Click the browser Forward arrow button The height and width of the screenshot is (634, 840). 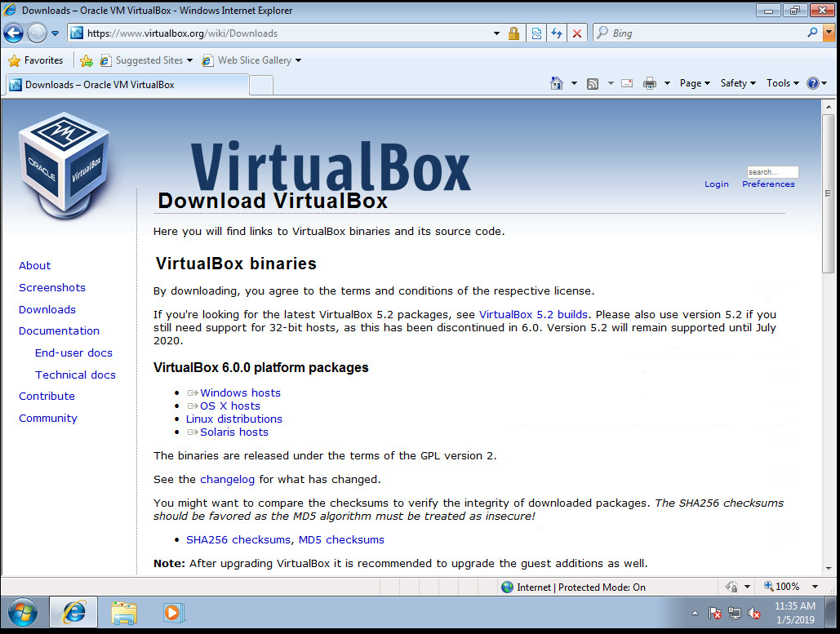(x=37, y=33)
